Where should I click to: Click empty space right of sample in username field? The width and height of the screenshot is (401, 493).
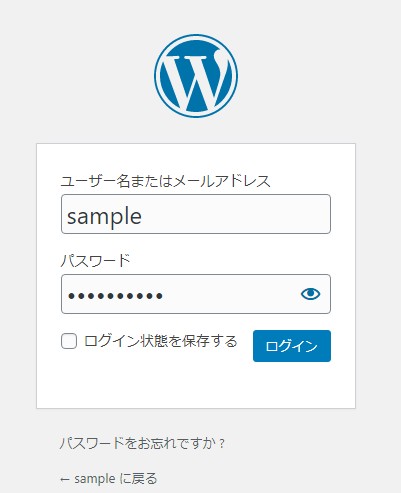tap(233, 214)
